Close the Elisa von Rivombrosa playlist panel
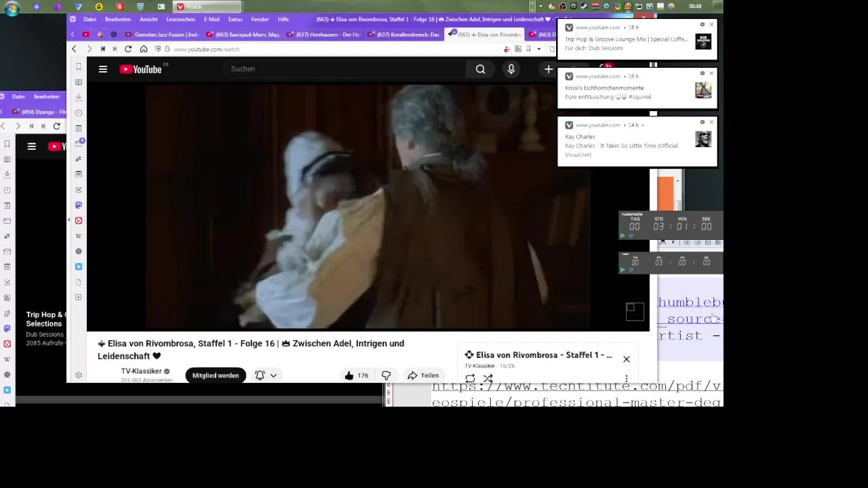Screen dimensions: 868x488 [x=627, y=359]
